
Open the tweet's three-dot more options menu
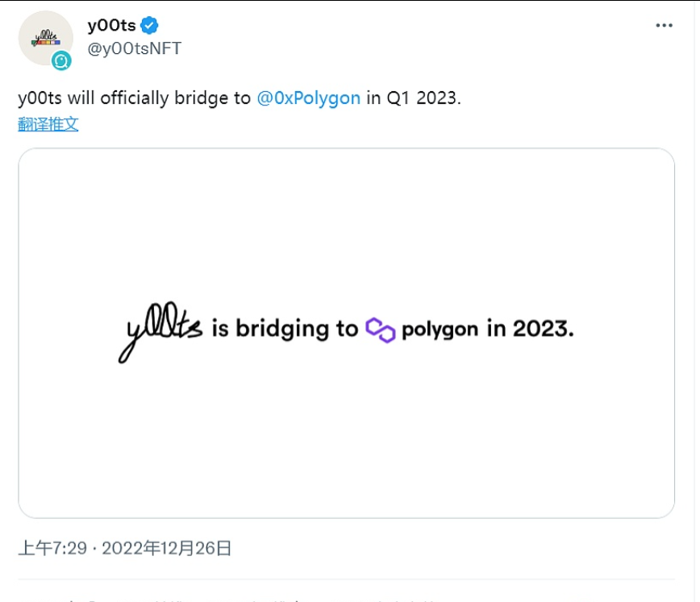click(x=664, y=26)
